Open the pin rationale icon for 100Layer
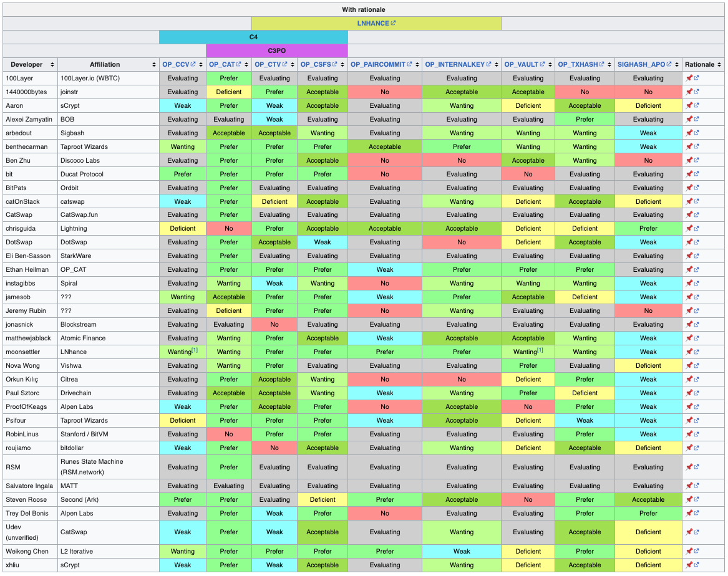This screenshot has width=728, height=576. (x=689, y=79)
